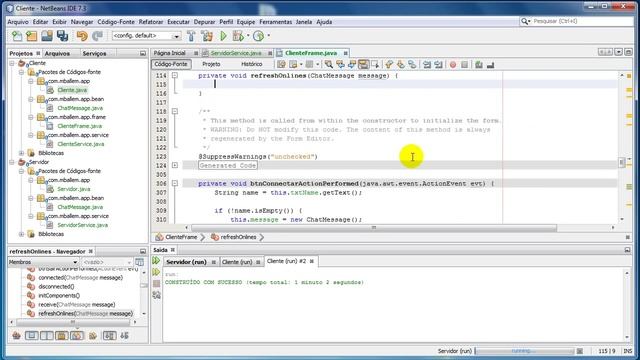The width and height of the screenshot is (640, 360).
Task: Switch to the ServidorService.java tab
Action: click(236, 53)
